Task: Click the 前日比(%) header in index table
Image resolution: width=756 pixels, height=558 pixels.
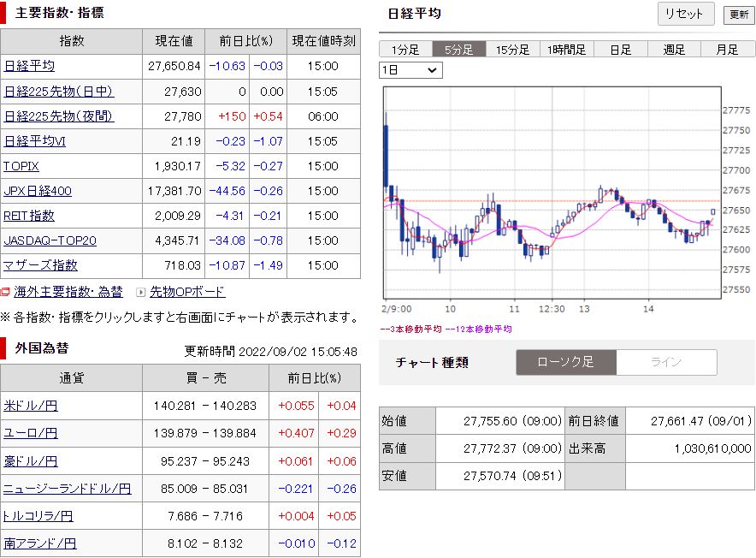Action: click(x=246, y=41)
